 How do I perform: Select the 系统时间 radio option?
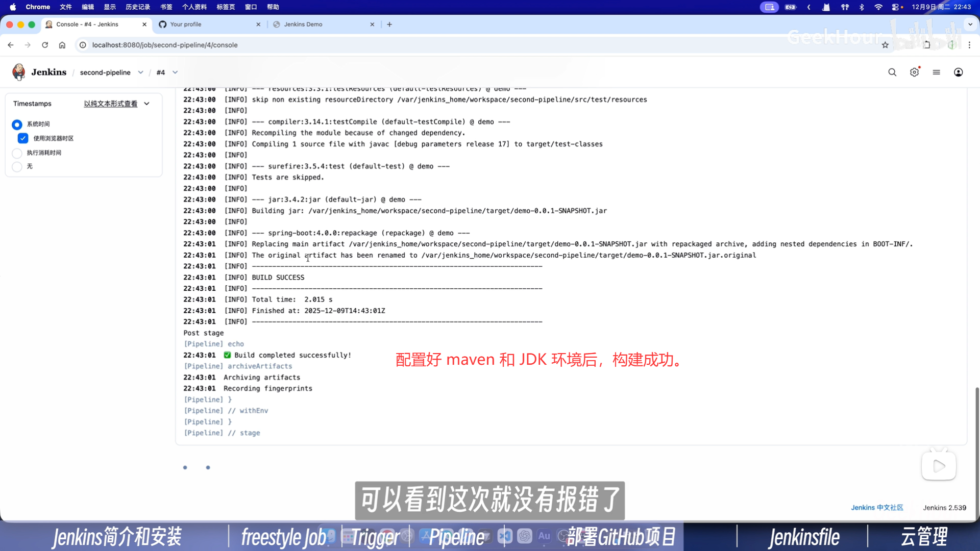tap(17, 124)
